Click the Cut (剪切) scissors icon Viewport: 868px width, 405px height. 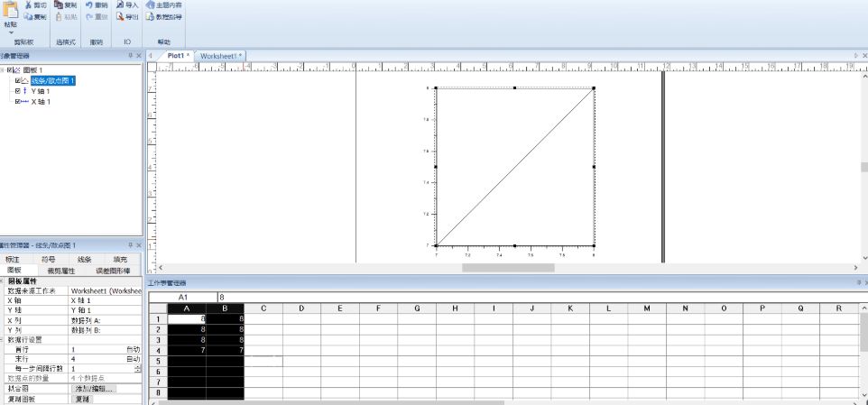(28, 5)
